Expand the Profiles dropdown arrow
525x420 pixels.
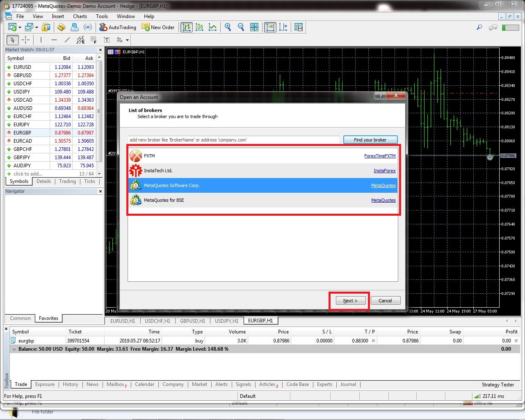37,27
